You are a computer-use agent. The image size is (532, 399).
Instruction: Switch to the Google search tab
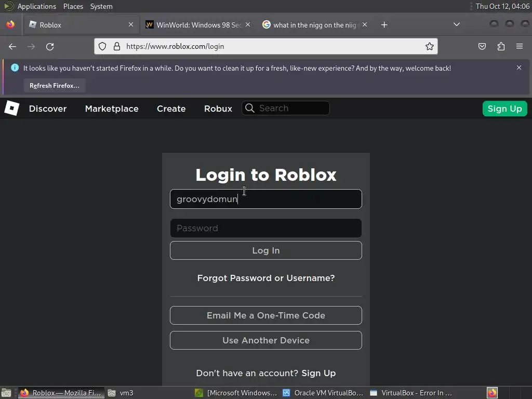(315, 25)
